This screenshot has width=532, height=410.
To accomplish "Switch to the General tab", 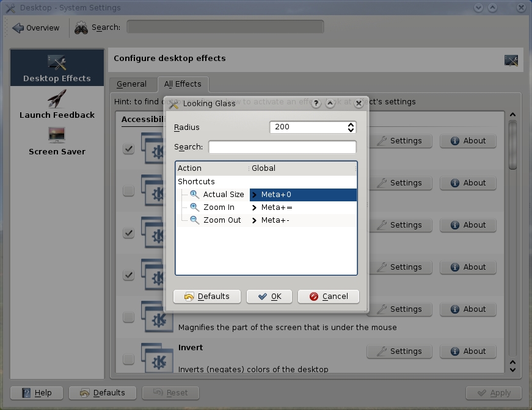I will click(131, 84).
